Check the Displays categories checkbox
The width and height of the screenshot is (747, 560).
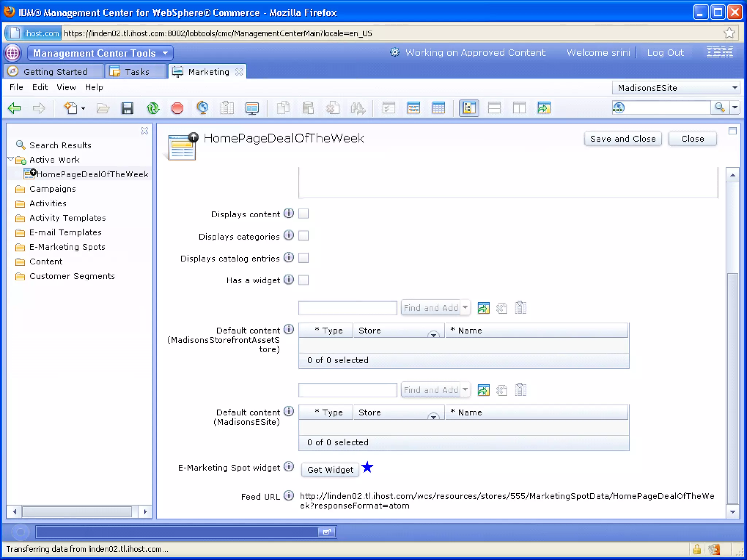tap(303, 236)
